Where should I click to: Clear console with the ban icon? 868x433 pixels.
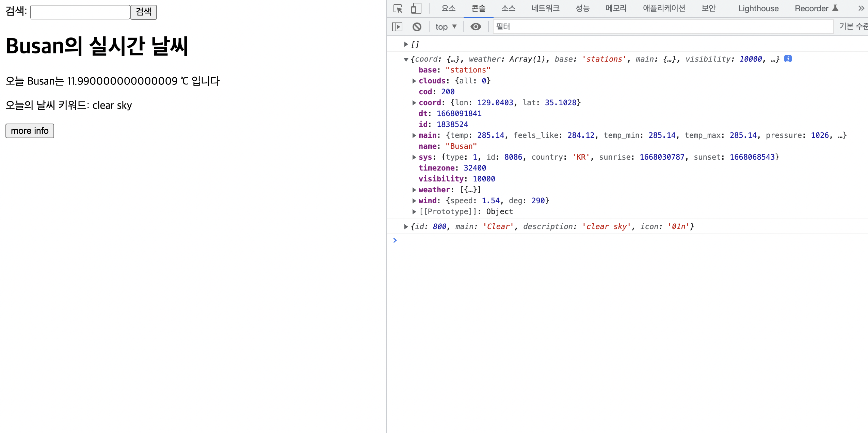(417, 27)
